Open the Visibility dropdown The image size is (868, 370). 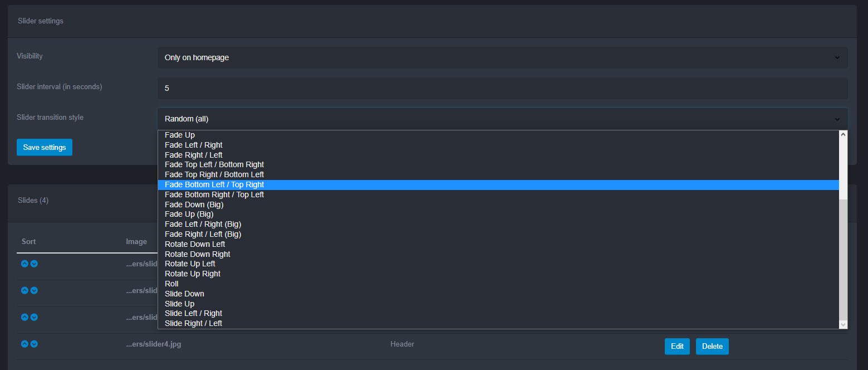click(x=502, y=57)
